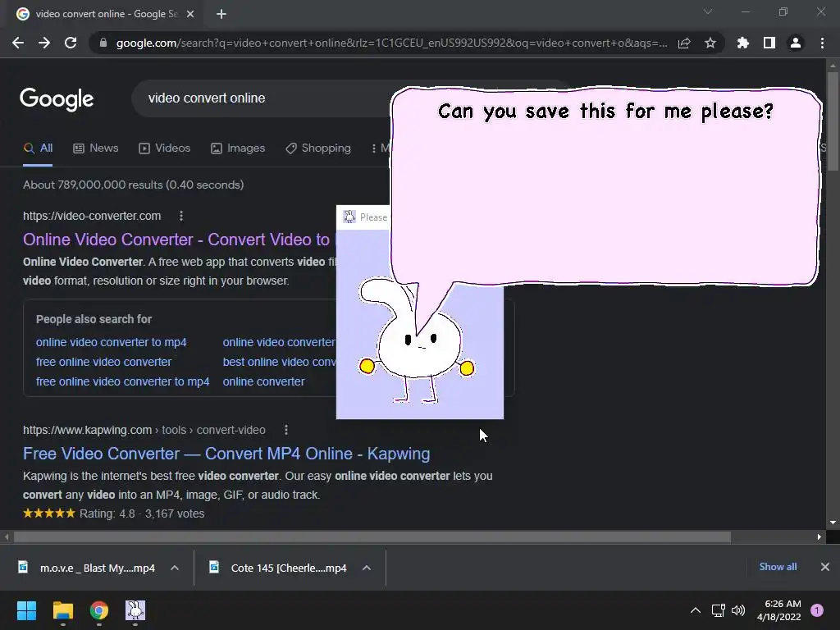Open Free Video Converter Kapwing link
Viewport: 840px width, 630px height.
(226, 454)
